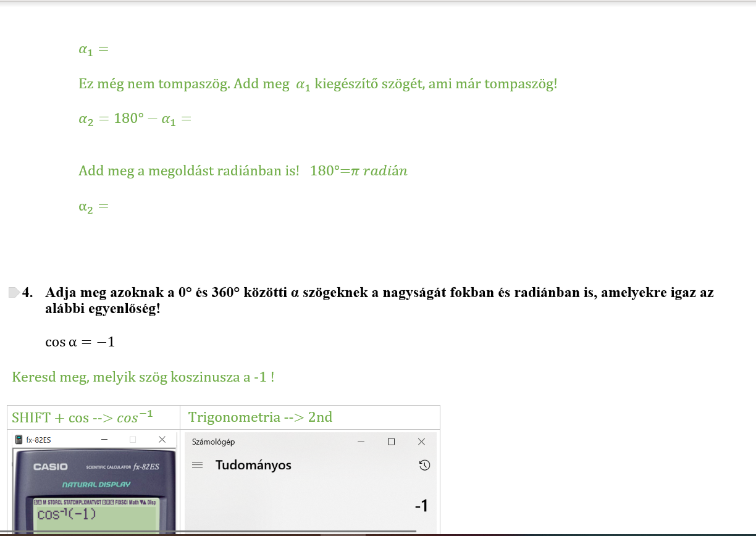Click the 'Trigonometria --> 2nd' table cell
The height and width of the screenshot is (536, 756).
(x=260, y=417)
